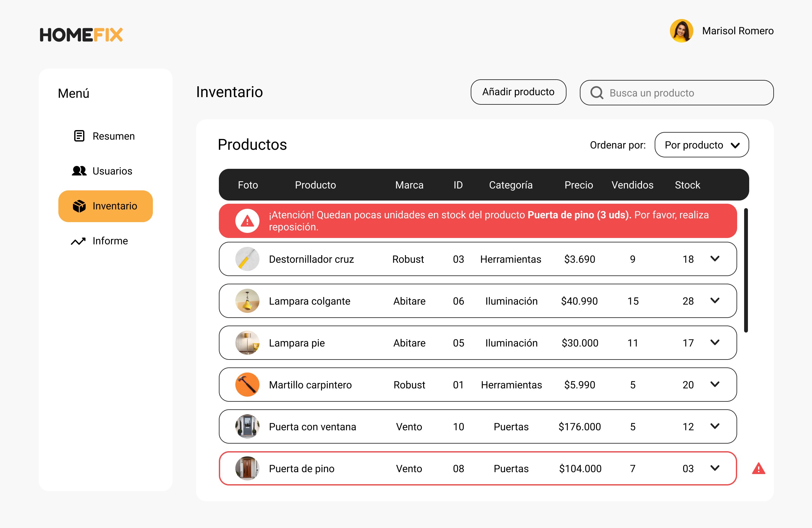This screenshot has width=812, height=528.
Task: Click the search magnifier icon
Action: coord(597,93)
